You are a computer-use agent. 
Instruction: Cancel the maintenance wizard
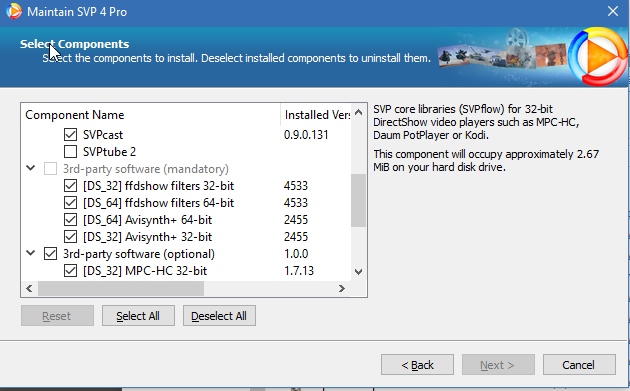tap(579, 364)
